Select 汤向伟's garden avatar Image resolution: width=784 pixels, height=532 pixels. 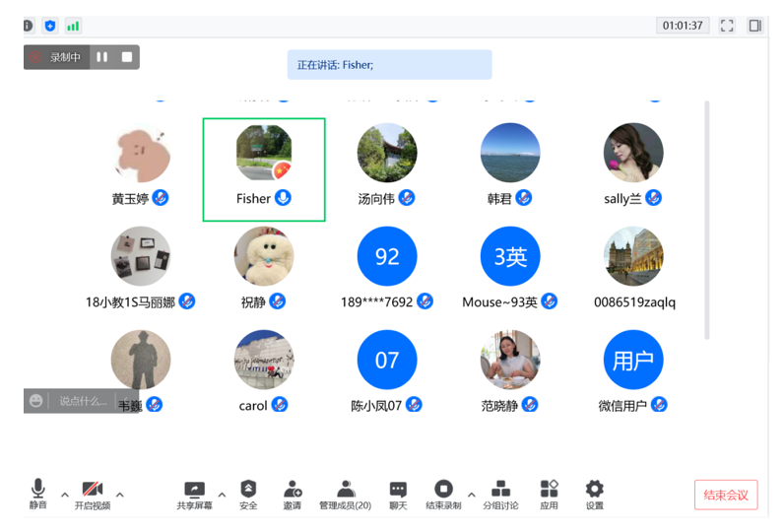387,153
